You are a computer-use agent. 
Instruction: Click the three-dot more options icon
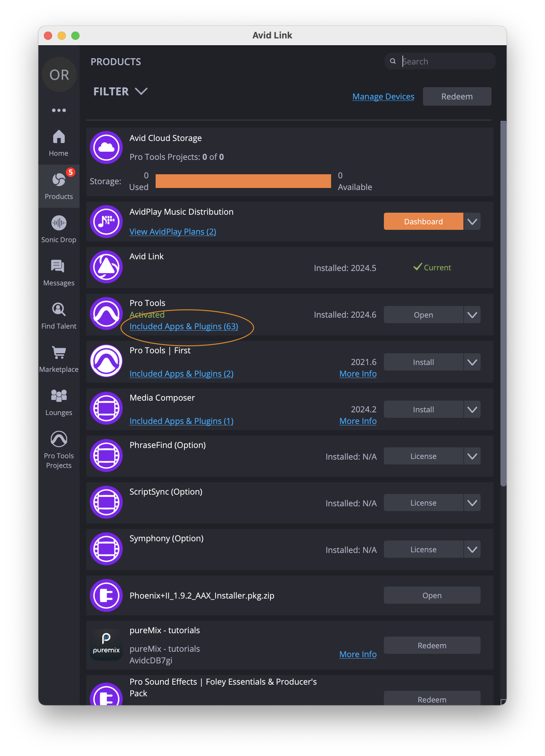click(x=59, y=110)
